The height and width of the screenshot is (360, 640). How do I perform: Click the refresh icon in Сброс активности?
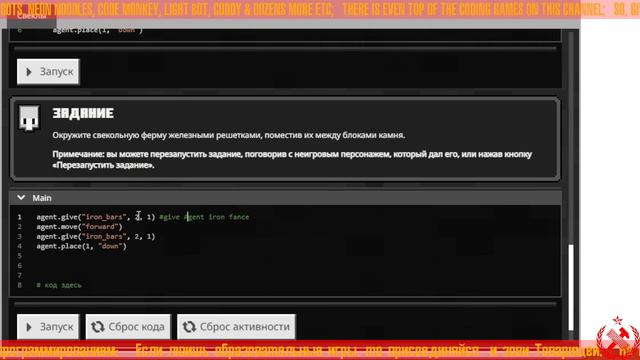(x=189, y=327)
